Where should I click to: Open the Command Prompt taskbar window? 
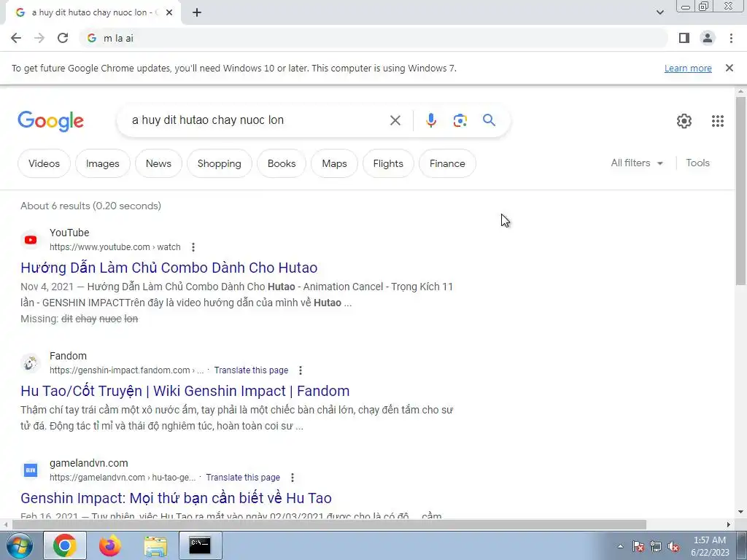click(x=200, y=545)
